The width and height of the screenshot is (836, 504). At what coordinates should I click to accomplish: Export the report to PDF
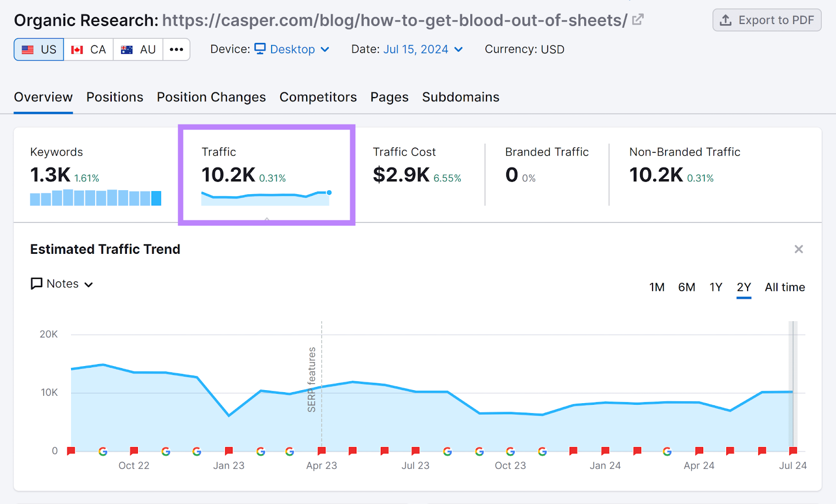click(x=767, y=20)
